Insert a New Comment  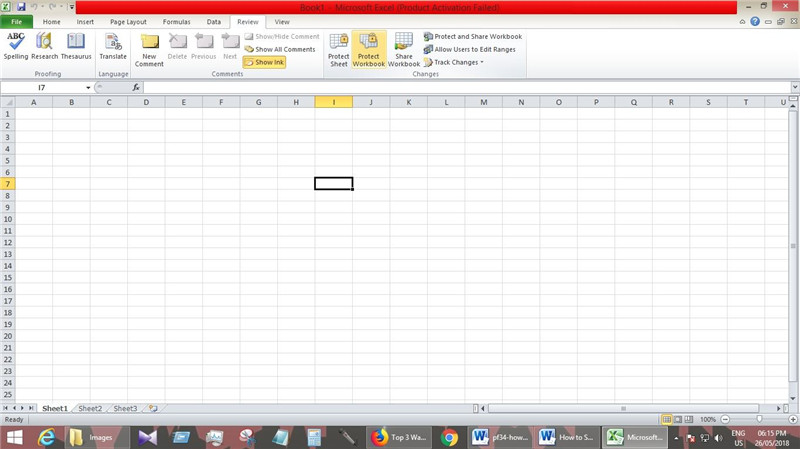point(149,48)
